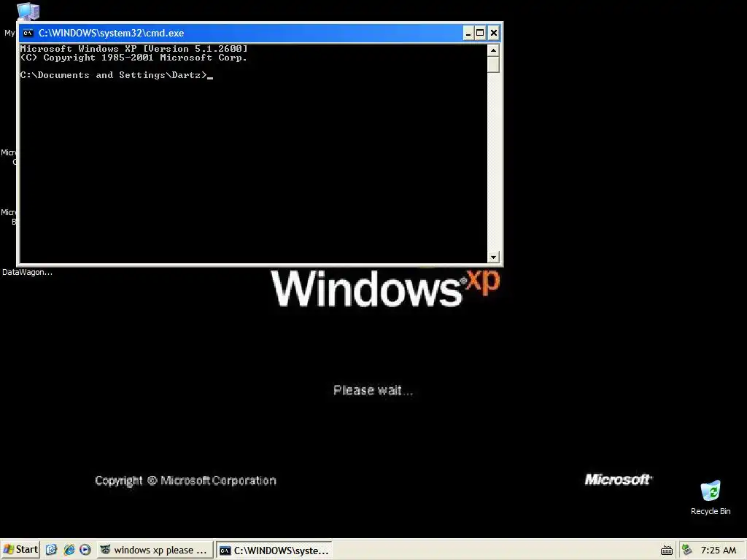This screenshot has width=747, height=560.
Task: Open the cmd.exe system menu icon
Action: (x=28, y=33)
